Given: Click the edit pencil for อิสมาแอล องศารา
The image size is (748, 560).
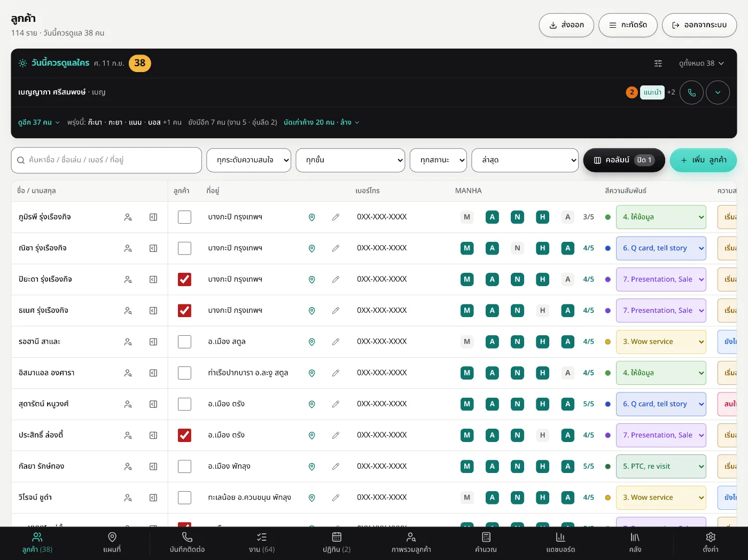Looking at the screenshot, I should [x=336, y=373].
